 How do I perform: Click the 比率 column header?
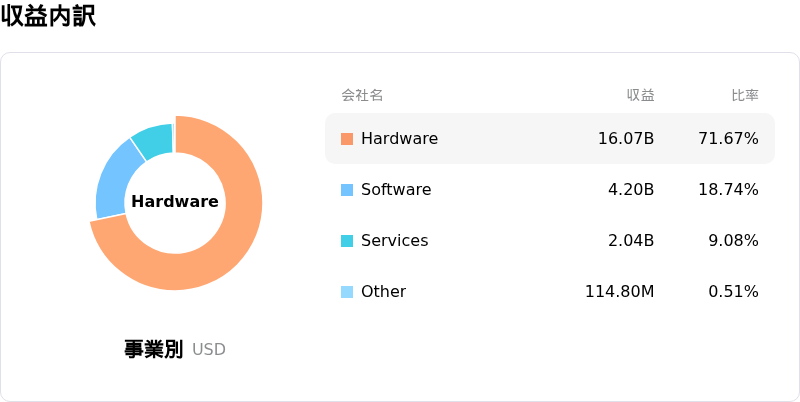[745, 95]
